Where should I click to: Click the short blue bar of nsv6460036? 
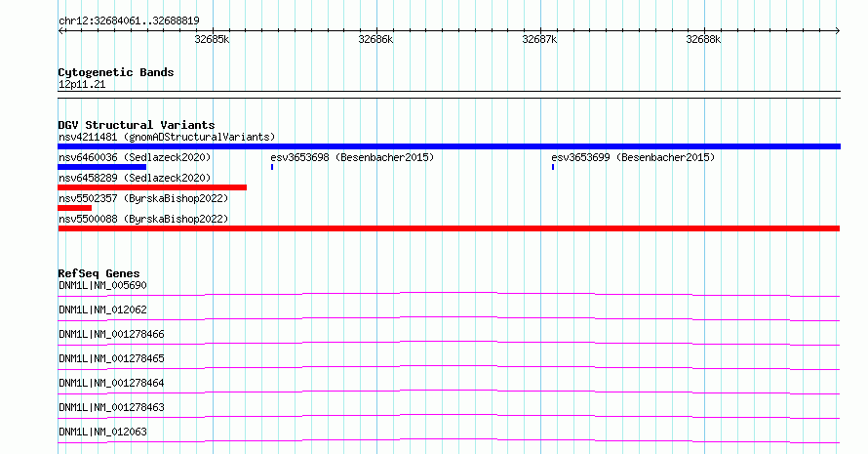pyautogui.click(x=101, y=167)
